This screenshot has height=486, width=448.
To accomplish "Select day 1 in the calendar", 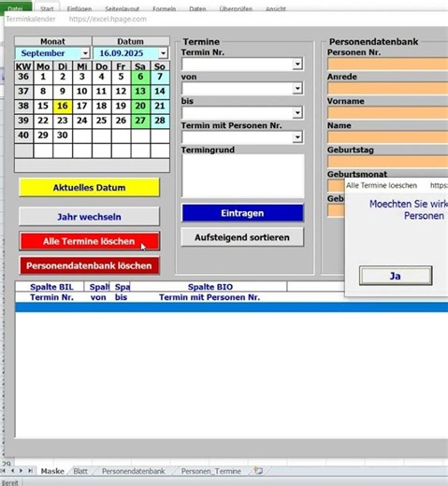I will (x=43, y=77).
